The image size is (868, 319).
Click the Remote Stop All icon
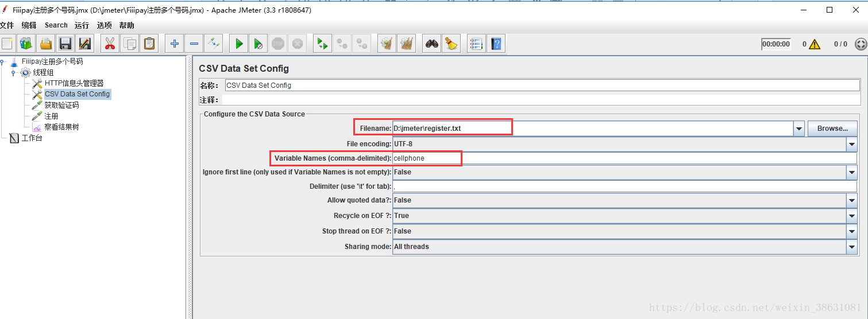pyautogui.click(x=342, y=44)
